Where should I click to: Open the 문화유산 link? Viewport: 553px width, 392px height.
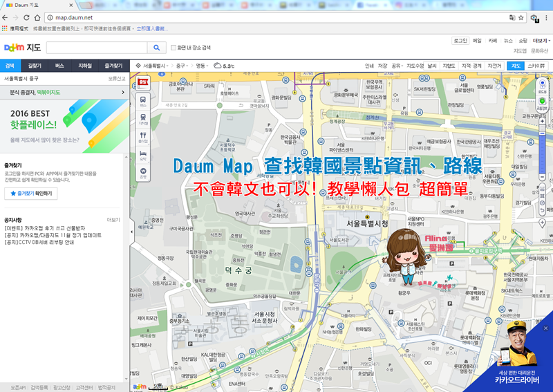540,50
